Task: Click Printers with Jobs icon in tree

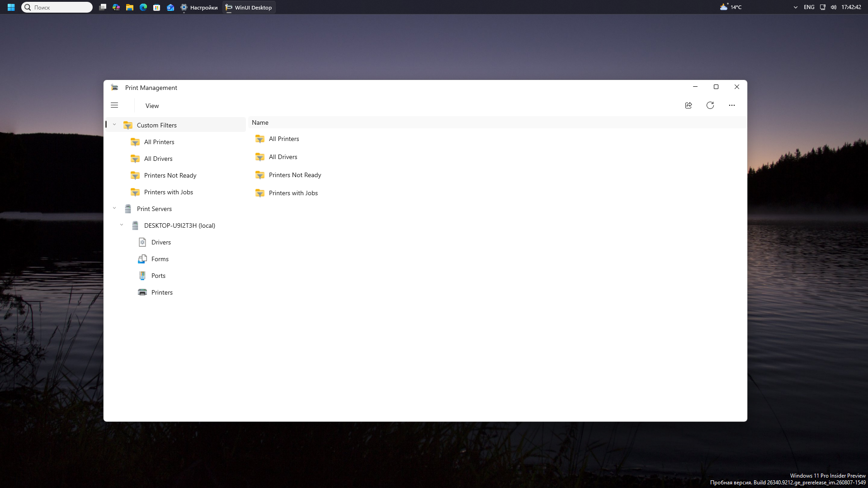Action: click(135, 192)
